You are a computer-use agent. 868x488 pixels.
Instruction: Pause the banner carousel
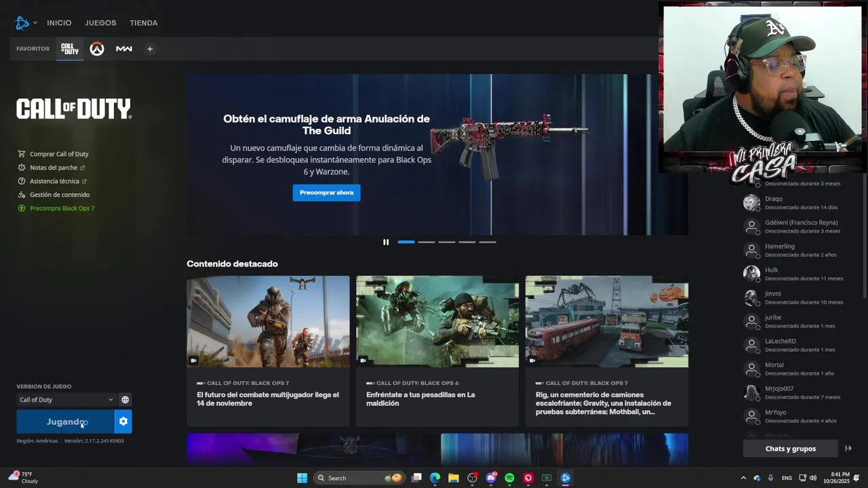[386, 242]
